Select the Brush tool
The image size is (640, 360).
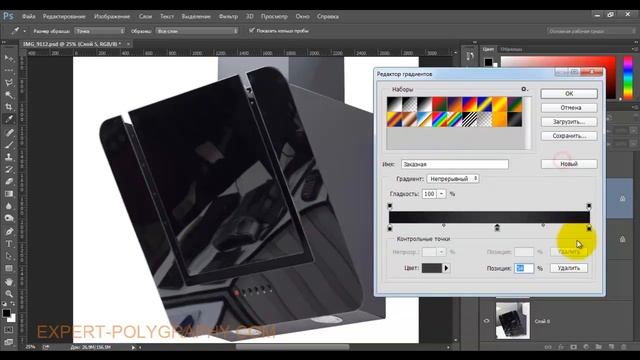click(x=9, y=144)
